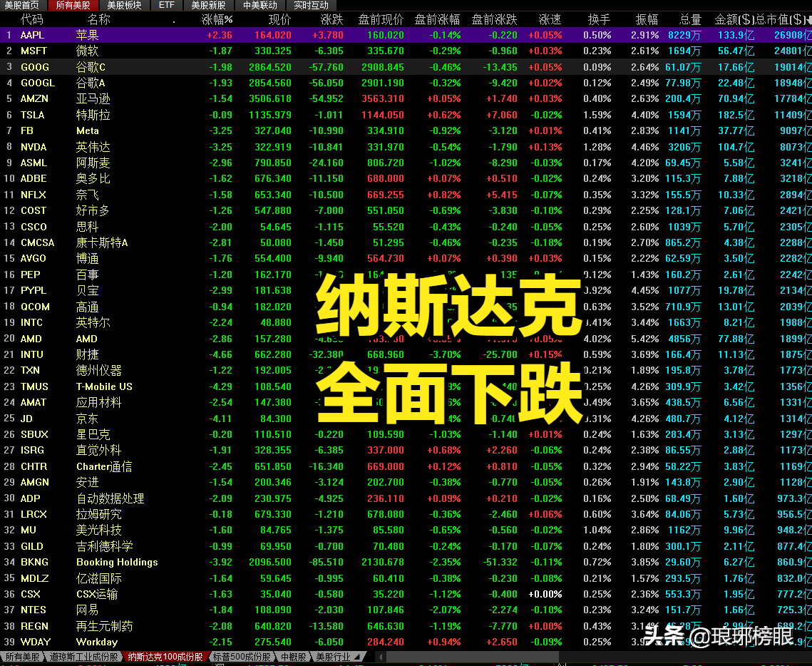The height and width of the screenshot is (666, 812).
Task: Click the horizontal scrollbar left arrow
Action: [381, 657]
